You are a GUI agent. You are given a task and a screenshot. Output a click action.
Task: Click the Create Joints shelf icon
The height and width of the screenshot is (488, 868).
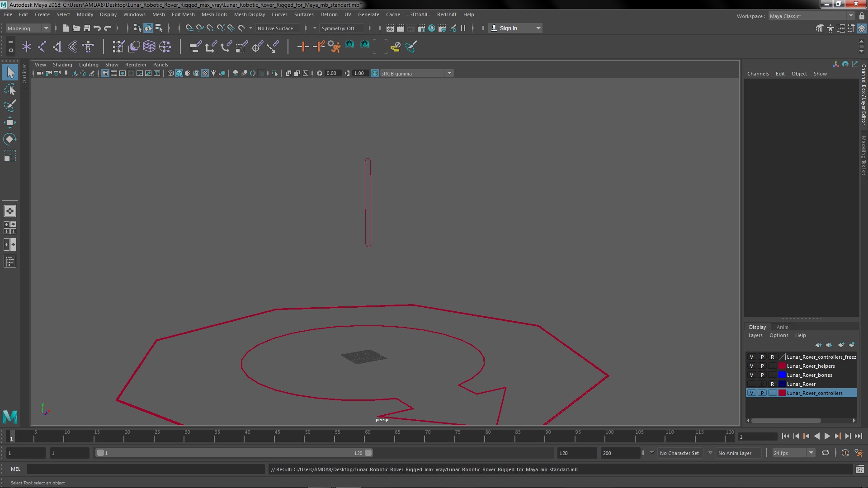42,47
